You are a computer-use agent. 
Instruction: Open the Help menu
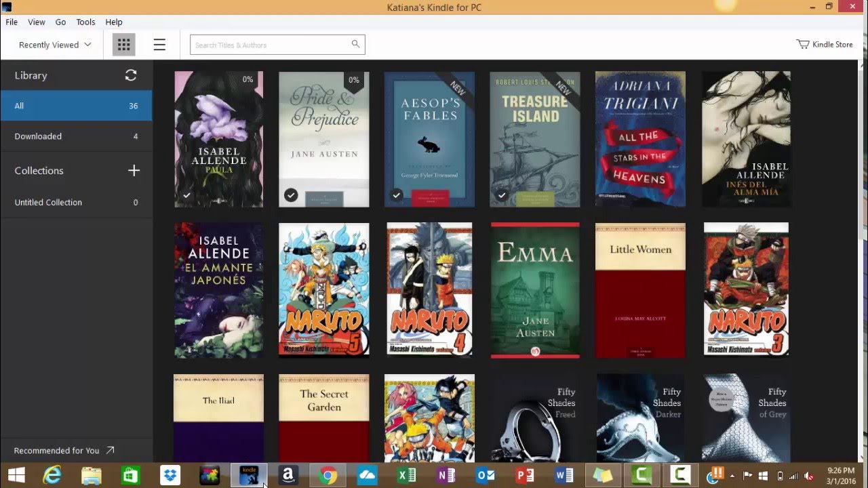point(114,22)
